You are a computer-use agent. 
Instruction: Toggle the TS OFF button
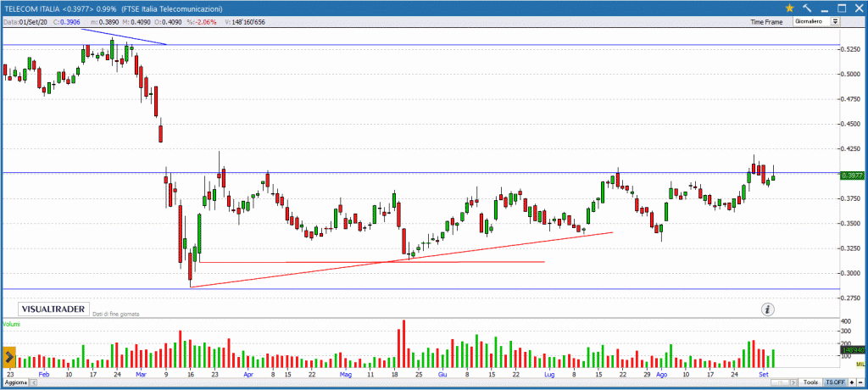pos(835,382)
